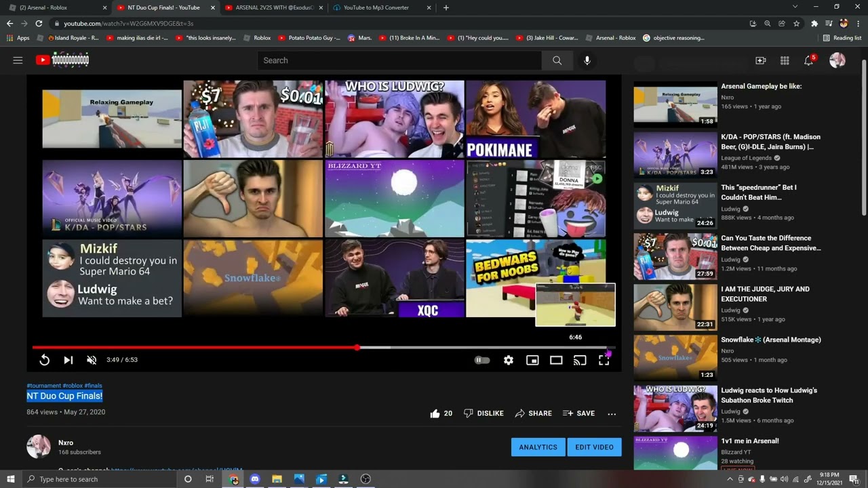This screenshot has width=868, height=488.
Task: Open K/DA - POP/STARS recommended video
Action: [x=770, y=142]
